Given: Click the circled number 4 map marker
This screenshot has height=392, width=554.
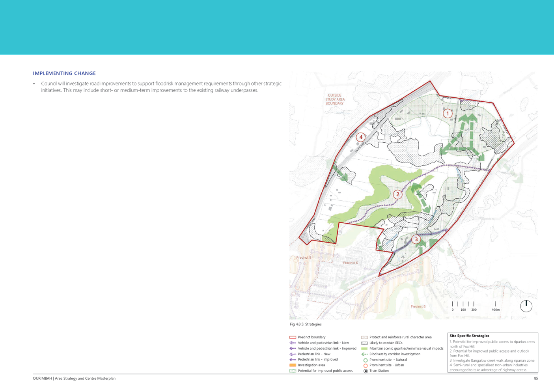Looking at the screenshot, I should 360,137.
